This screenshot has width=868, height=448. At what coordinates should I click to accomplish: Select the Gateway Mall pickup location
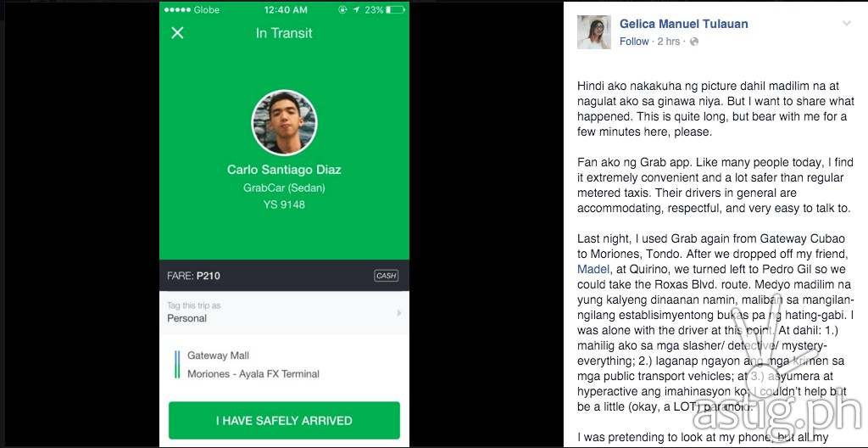click(x=218, y=356)
